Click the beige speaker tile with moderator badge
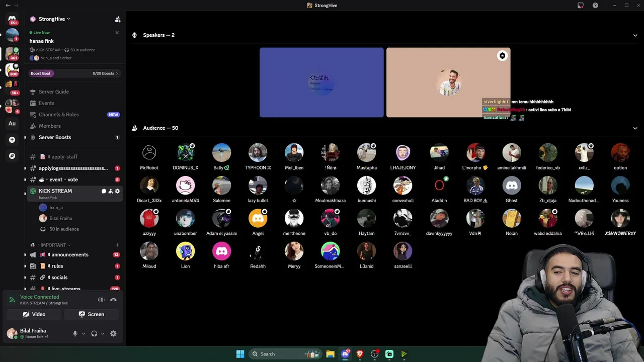Screen dimensions: 644x362 click(448, 82)
